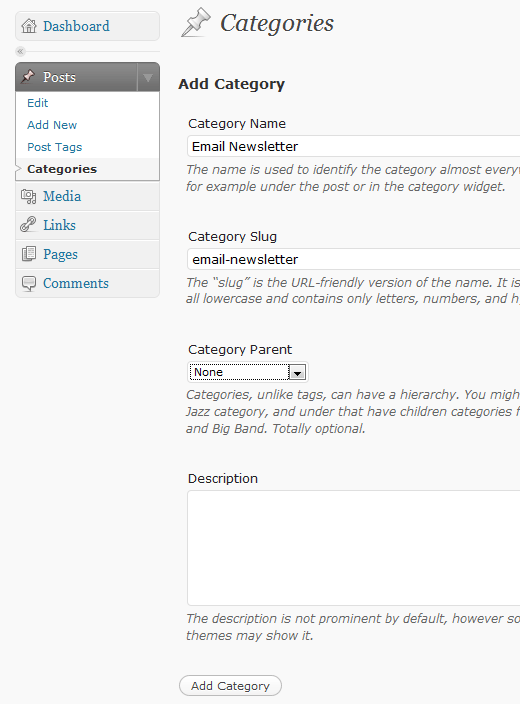Focus the Description text area

coord(353,548)
